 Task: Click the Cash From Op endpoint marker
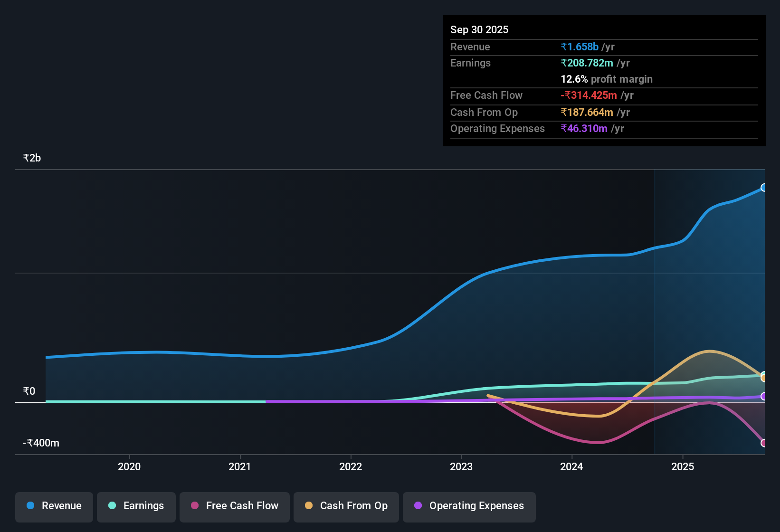tap(764, 378)
